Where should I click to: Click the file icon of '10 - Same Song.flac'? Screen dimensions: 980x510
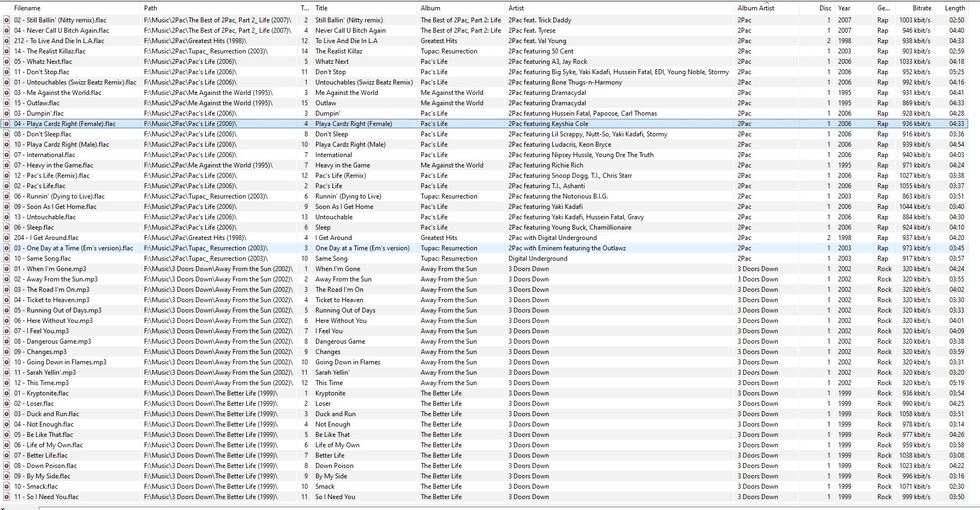click(7, 259)
